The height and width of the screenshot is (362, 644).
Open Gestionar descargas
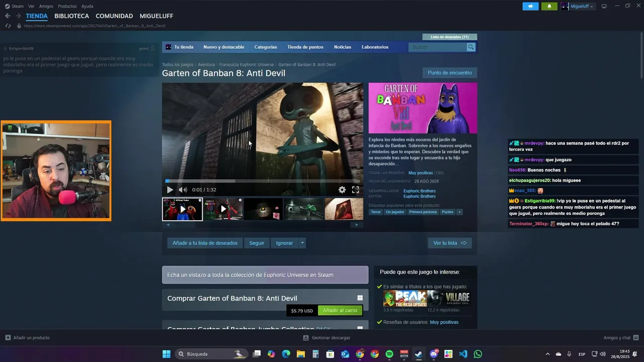point(327,338)
